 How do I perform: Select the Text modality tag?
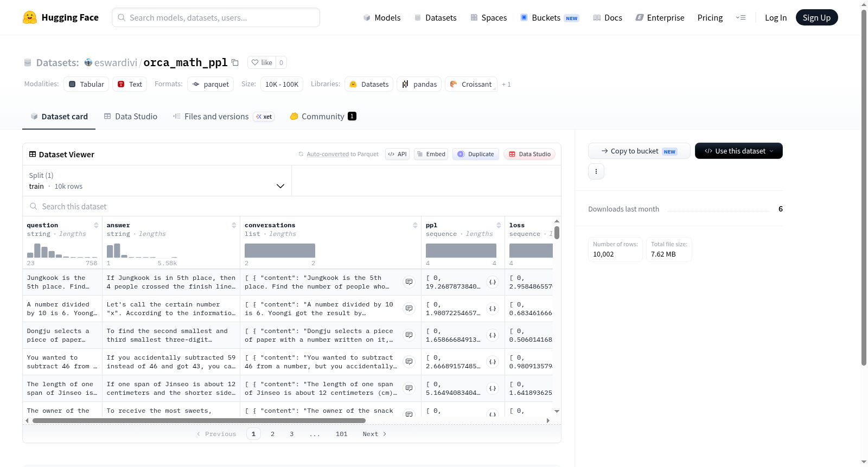[130, 84]
